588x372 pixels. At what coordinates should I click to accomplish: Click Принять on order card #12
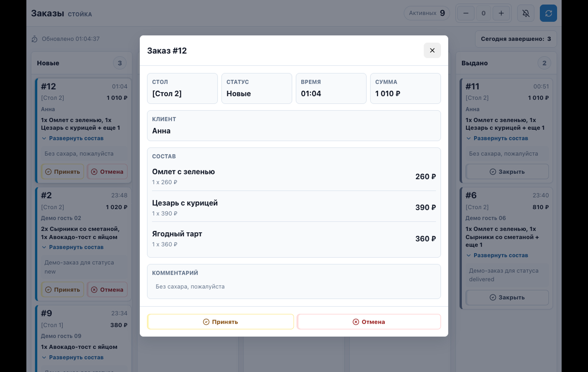63,172
